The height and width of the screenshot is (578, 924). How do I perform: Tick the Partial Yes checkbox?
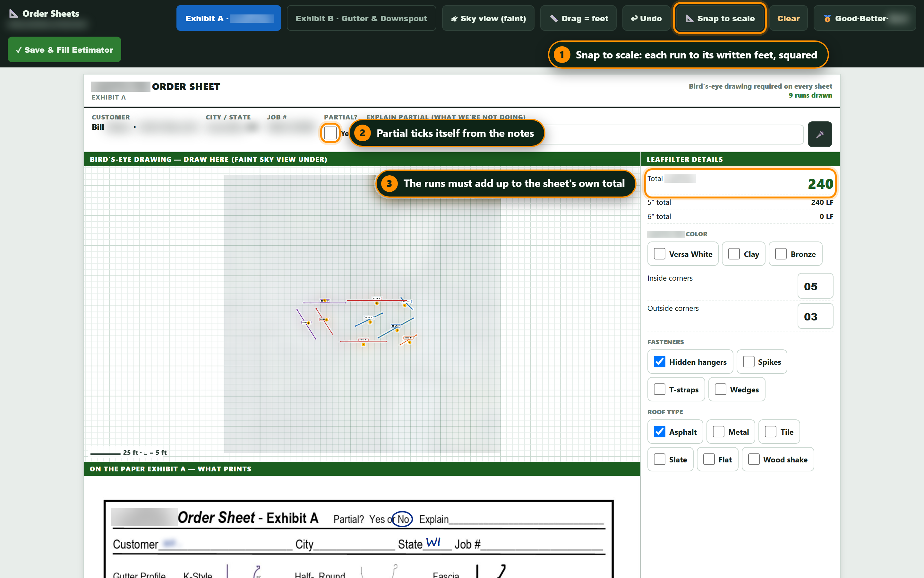point(330,133)
